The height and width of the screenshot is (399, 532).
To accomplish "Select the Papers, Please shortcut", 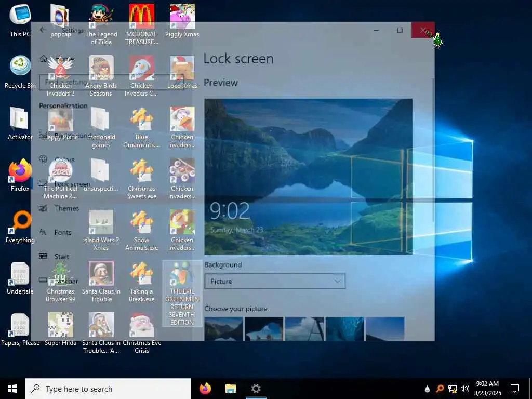I will (20, 329).
